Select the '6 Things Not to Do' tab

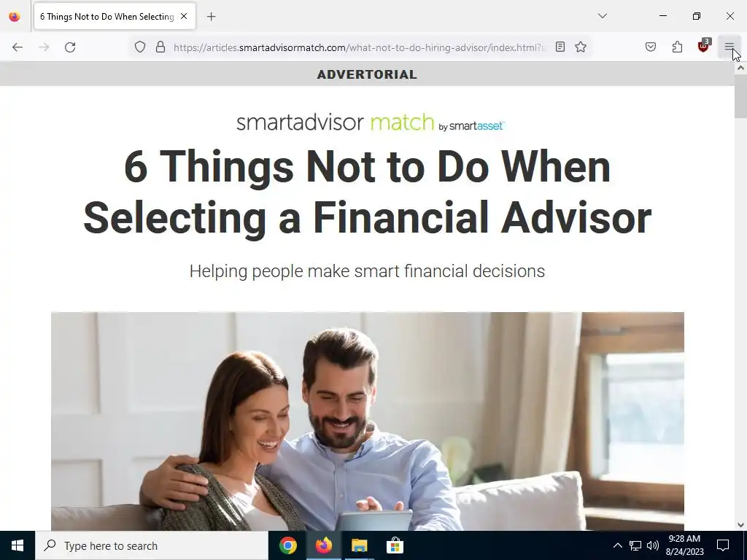[x=107, y=17]
